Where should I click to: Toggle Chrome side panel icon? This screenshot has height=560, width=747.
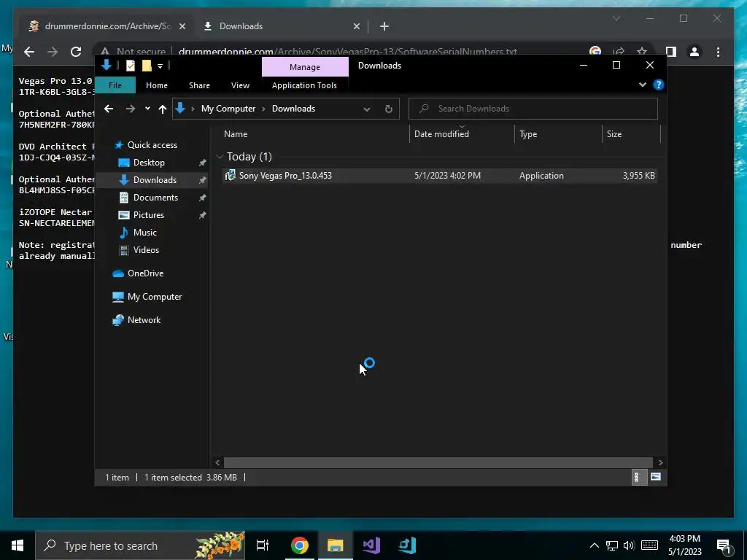pyautogui.click(x=671, y=52)
